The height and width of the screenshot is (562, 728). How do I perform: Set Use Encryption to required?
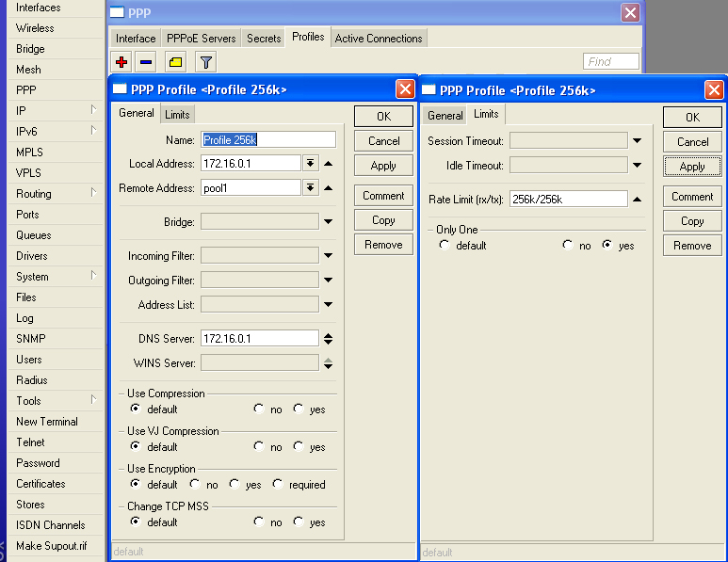tap(278, 484)
